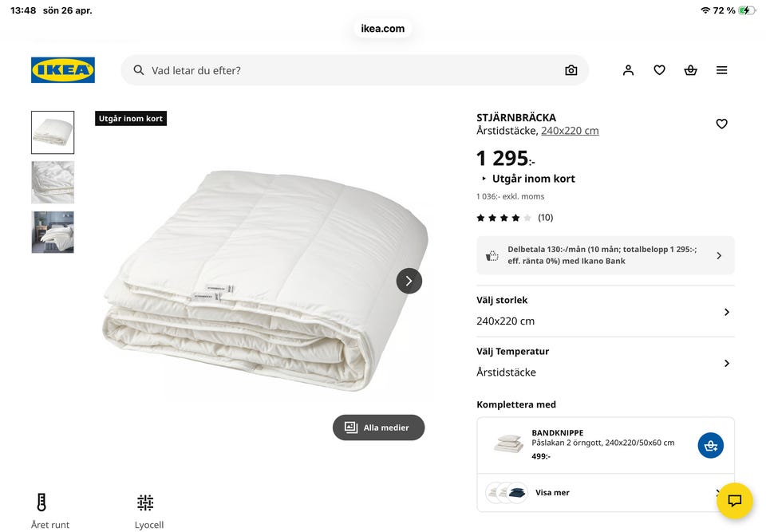Save STJÄRNBRÄCKA to favorites
The height and width of the screenshot is (532, 766).
721,124
